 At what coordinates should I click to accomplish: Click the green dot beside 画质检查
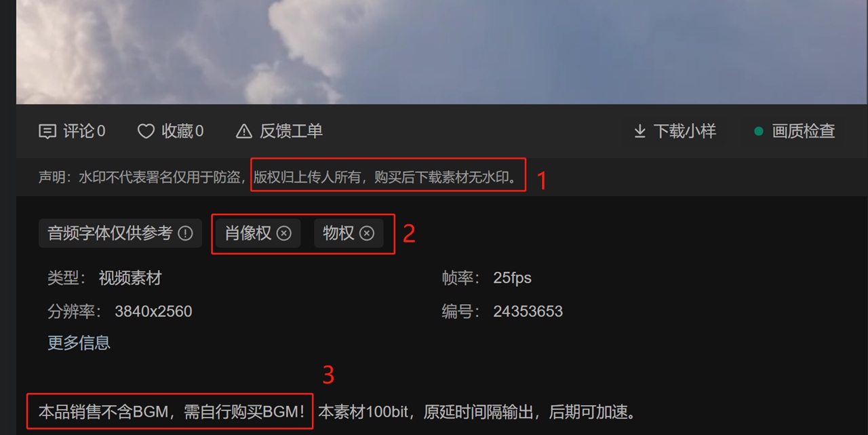759,132
